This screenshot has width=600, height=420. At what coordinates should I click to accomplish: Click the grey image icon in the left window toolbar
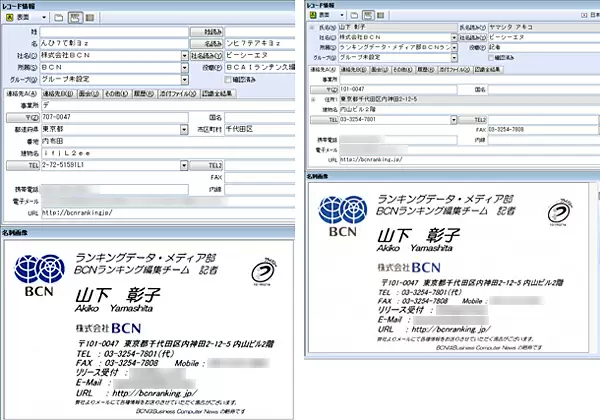coord(90,18)
